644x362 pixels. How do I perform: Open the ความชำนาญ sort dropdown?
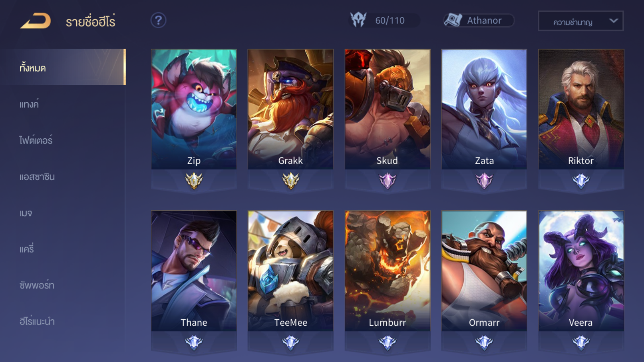(x=581, y=21)
